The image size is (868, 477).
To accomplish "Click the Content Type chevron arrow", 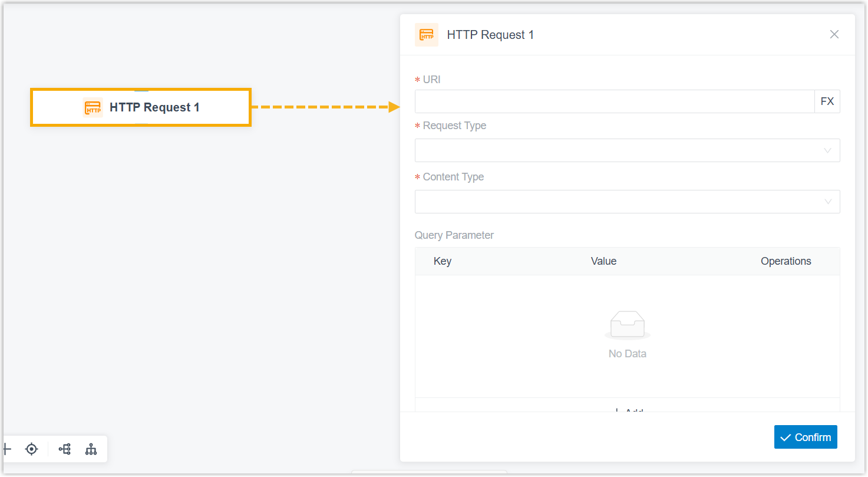I will pos(827,202).
